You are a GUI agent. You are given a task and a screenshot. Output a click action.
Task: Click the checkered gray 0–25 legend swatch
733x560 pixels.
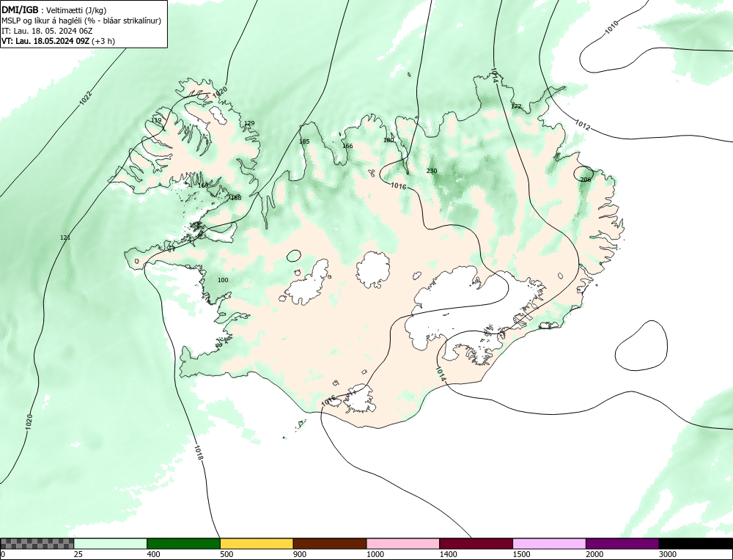tap(37, 543)
